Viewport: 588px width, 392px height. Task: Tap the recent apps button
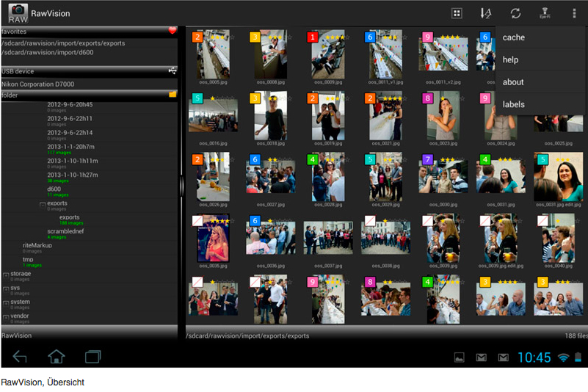click(x=92, y=357)
